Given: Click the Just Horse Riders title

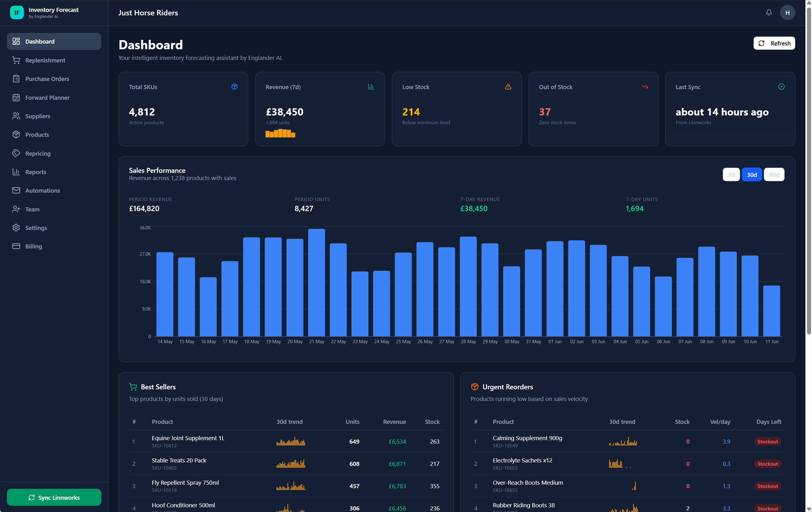Looking at the screenshot, I should tap(148, 13).
